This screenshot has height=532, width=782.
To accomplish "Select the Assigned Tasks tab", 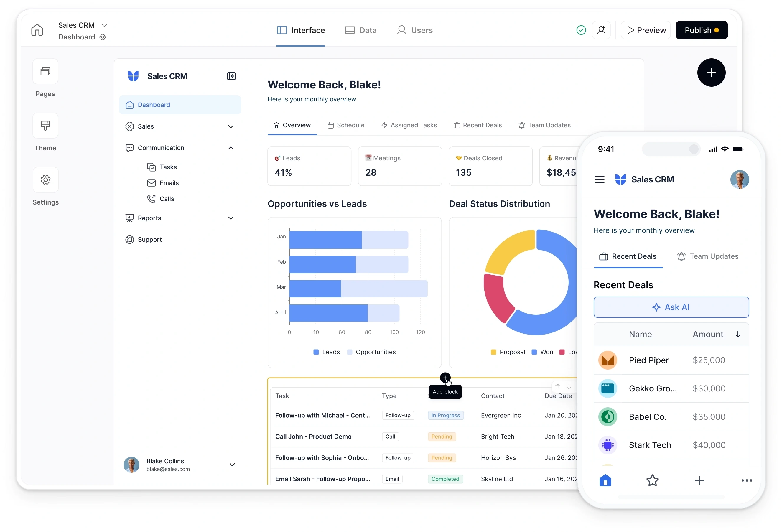I will coord(409,125).
